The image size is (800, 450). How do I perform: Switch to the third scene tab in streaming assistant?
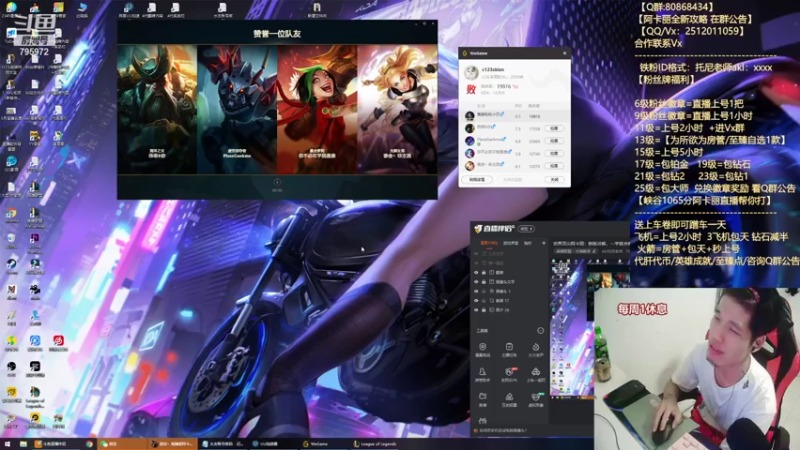(528, 243)
